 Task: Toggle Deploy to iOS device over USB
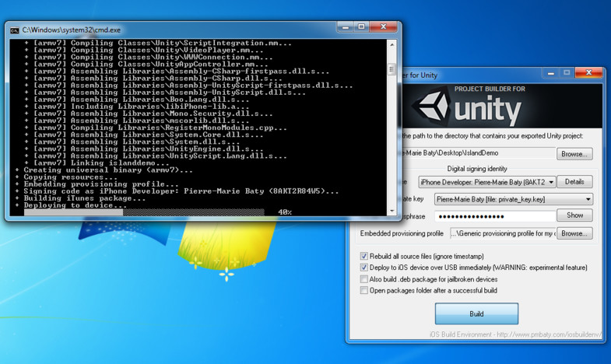pos(364,268)
